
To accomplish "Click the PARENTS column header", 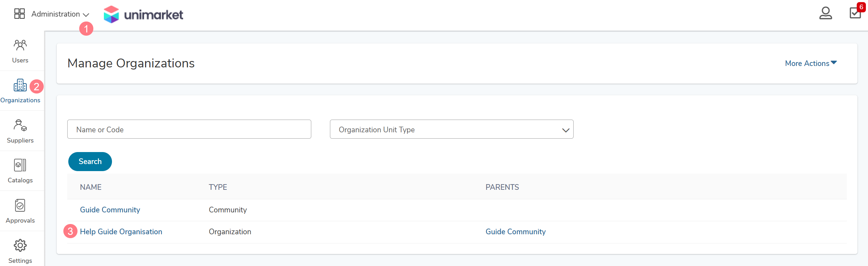I will tap(502, 187).
